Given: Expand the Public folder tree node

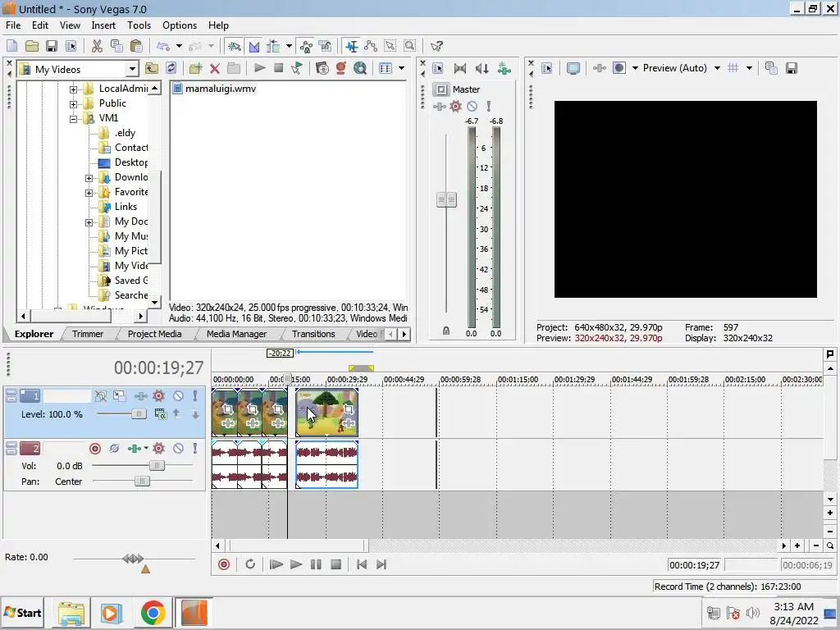Looking at the screenshot, I should click(73, 104).
